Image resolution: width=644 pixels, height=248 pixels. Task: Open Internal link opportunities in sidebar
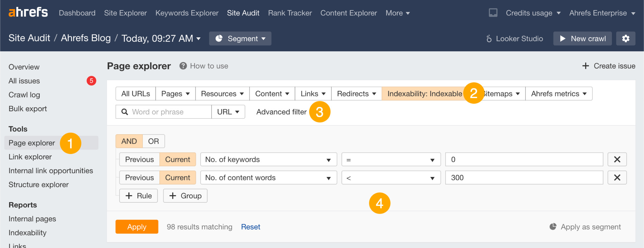(x=51, y=171)
